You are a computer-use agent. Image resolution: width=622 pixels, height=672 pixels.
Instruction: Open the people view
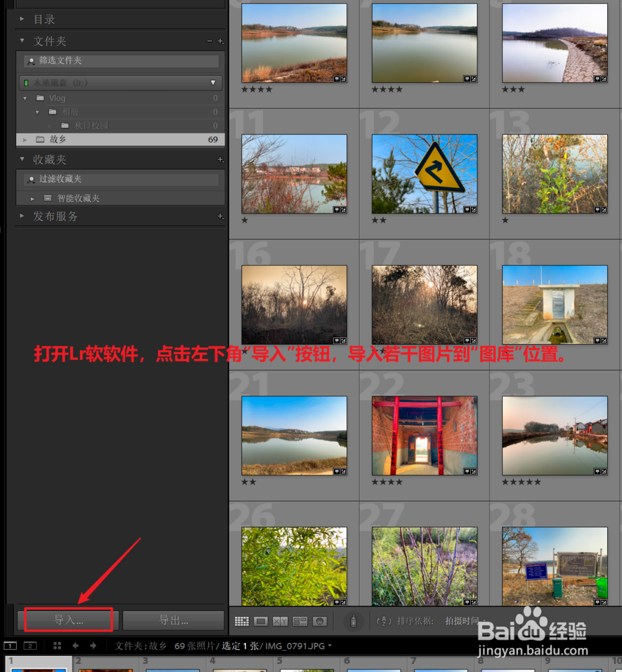click(320, 621)
